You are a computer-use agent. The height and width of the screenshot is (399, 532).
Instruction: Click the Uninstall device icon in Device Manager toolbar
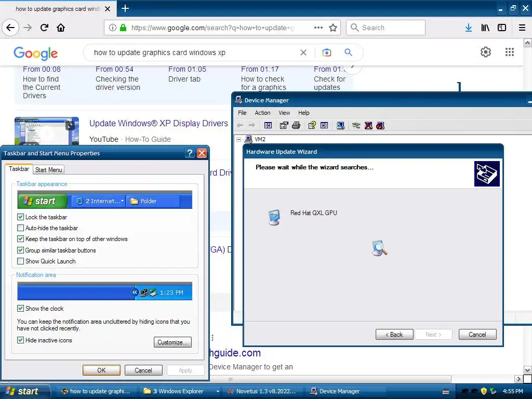pyautogui.click(x=368, y=126)
